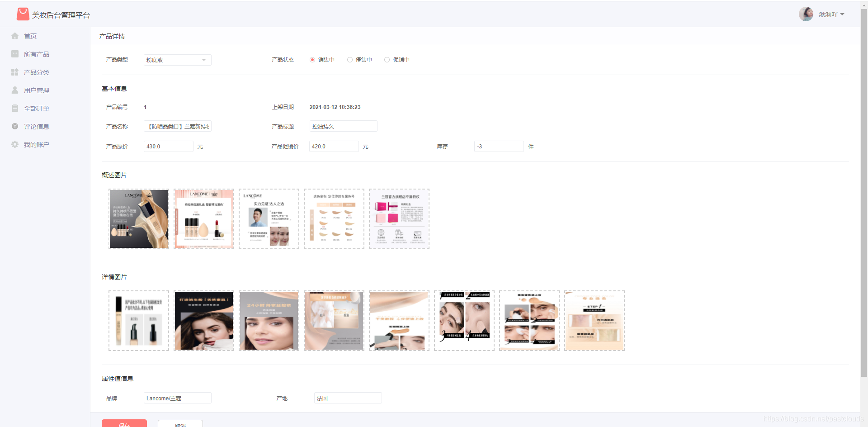
Task: Select first 详情图片 with two foundation bottles
Action: point(139,321)
